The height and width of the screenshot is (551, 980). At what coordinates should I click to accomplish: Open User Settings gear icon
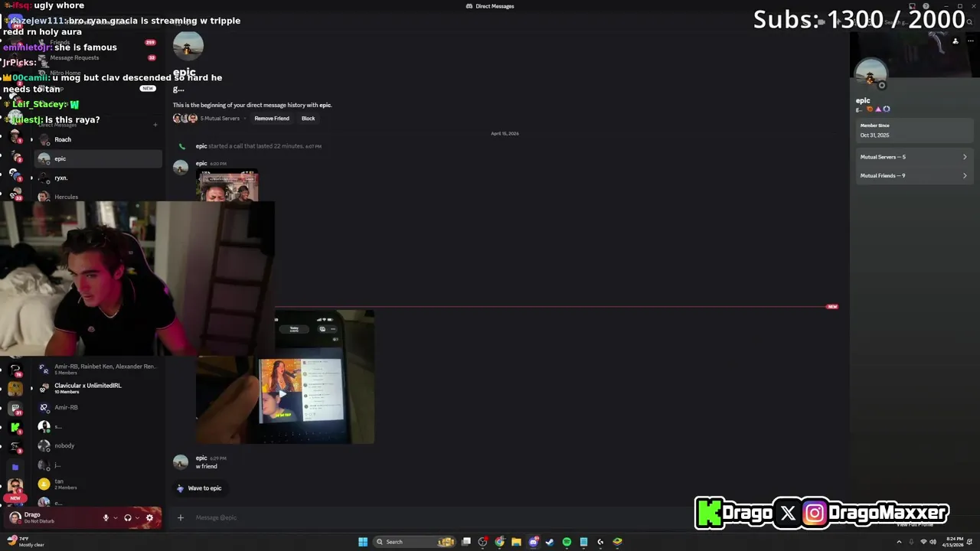pos(149,518)
